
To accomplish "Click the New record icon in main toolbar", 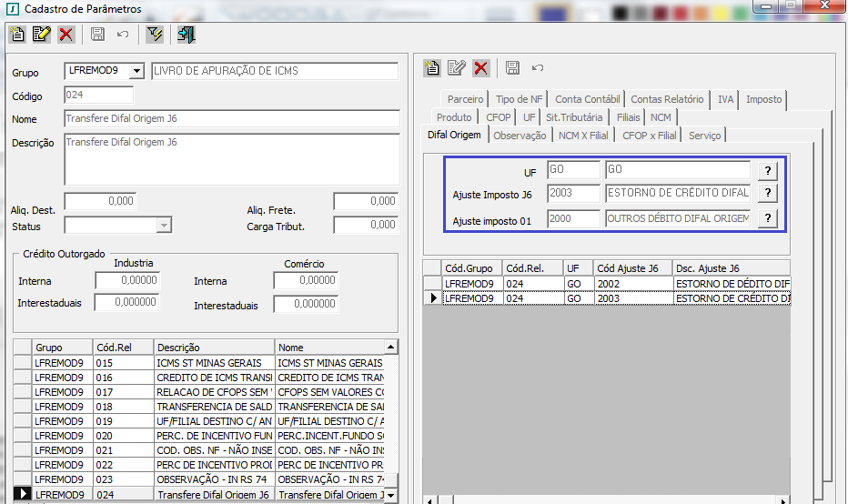I will (17, 35).
